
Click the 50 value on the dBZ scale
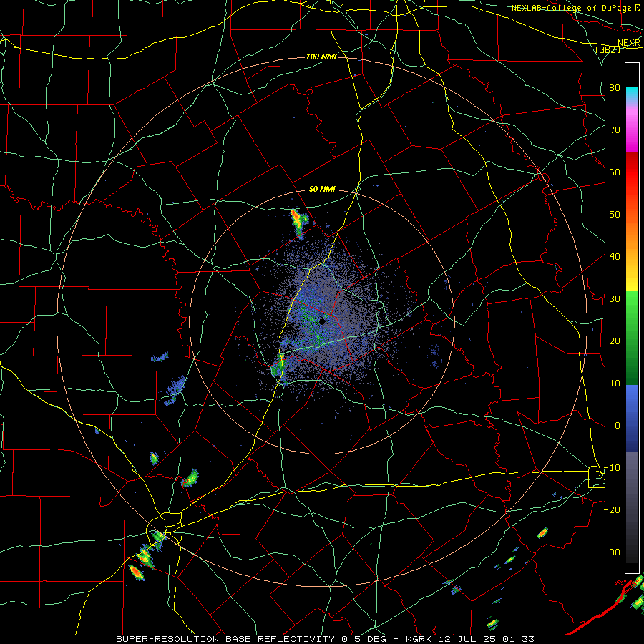point(615,215)
